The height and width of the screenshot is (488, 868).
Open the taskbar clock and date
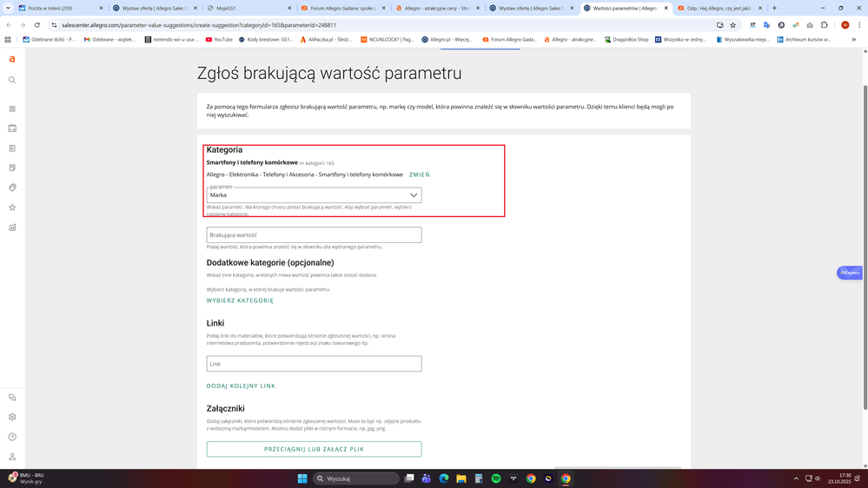point(839,478)
